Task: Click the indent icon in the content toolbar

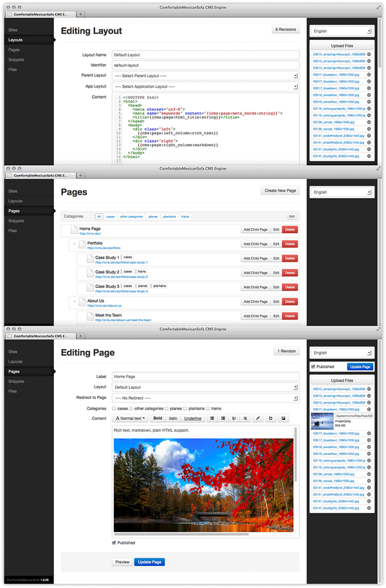Action: tap(245, 418)
